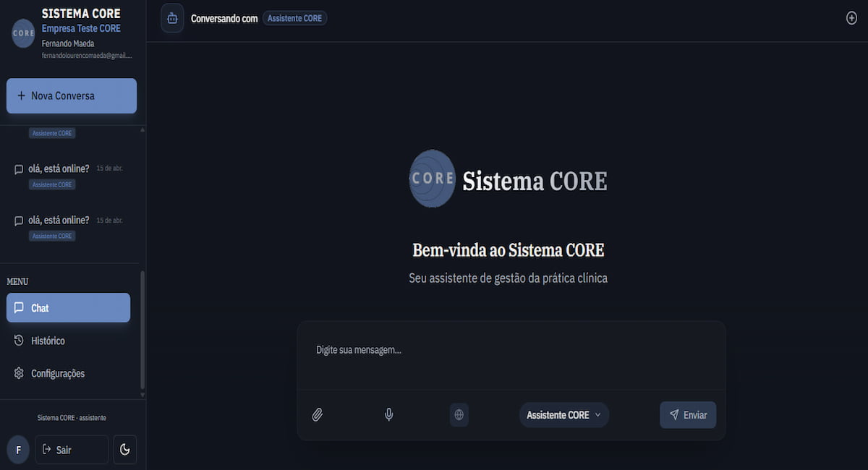Start a Nova Conversa
Screen dimensions: 868x470
(x=72, y=95)
